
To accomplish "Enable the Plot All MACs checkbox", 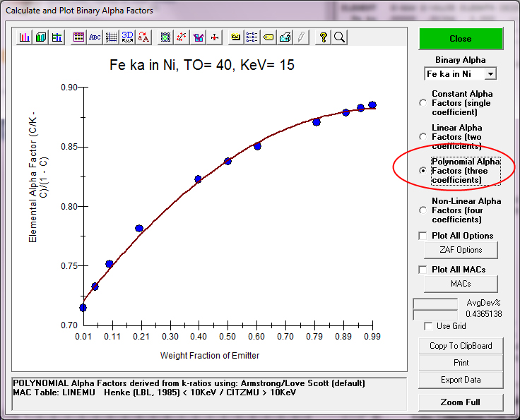I will click(423, 270).
